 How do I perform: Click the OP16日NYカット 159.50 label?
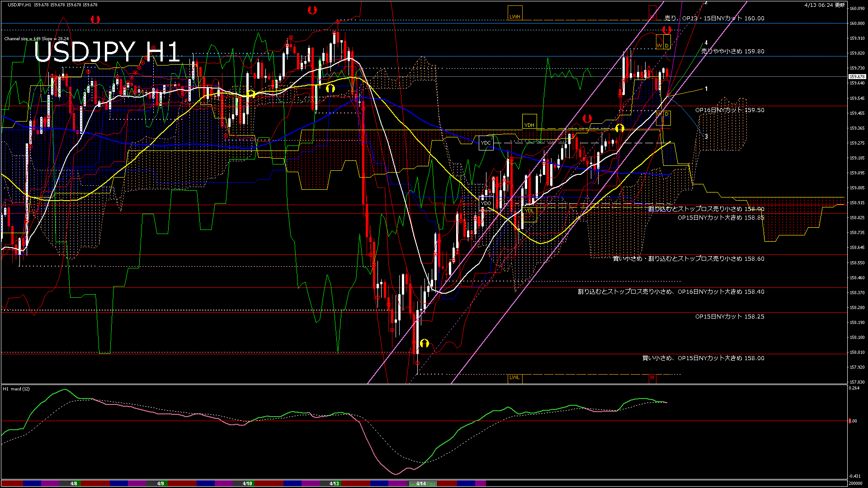(x=729, y=110)
